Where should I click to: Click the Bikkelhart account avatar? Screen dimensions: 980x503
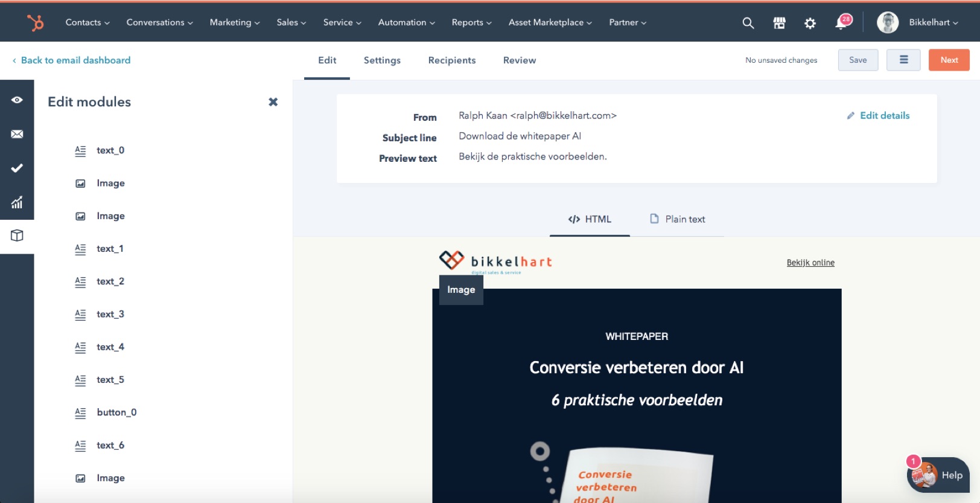point(887,22)
